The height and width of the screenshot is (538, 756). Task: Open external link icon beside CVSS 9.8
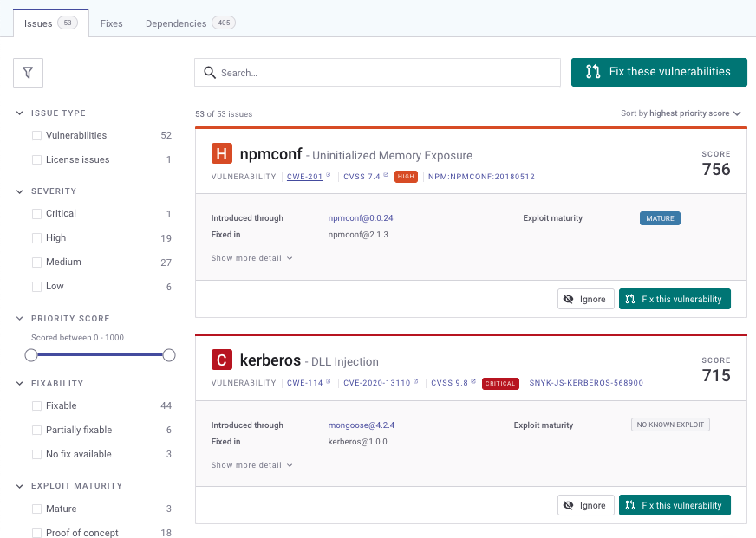click(473, 381)
